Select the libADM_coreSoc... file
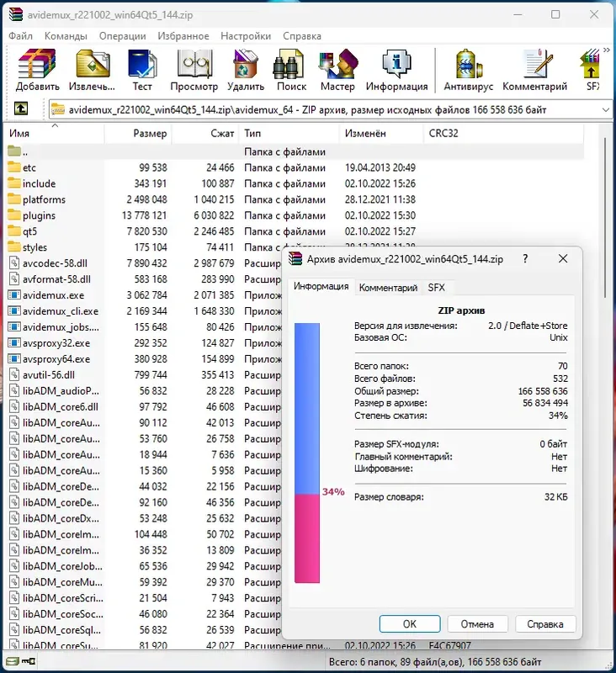 144,614
